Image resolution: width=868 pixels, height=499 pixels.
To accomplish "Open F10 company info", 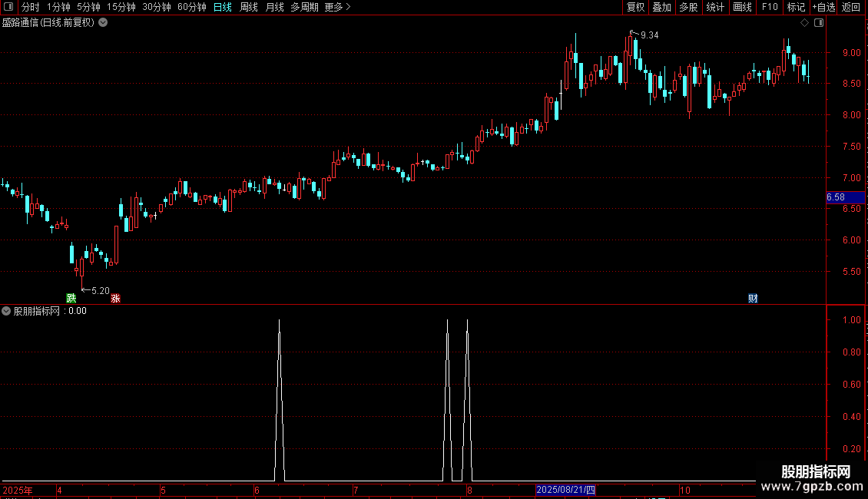I will [x=770, y=7].
